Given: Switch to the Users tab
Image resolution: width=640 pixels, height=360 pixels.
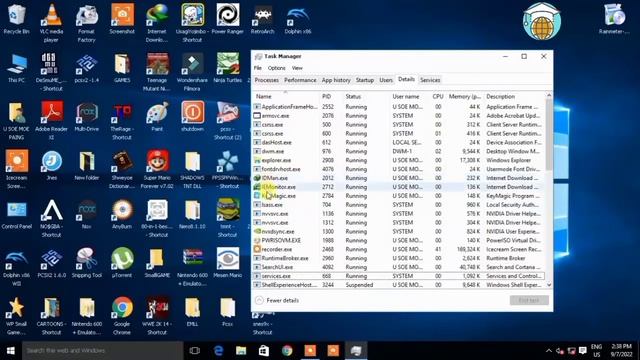Looking at the screenshot, I should point(386,80).
